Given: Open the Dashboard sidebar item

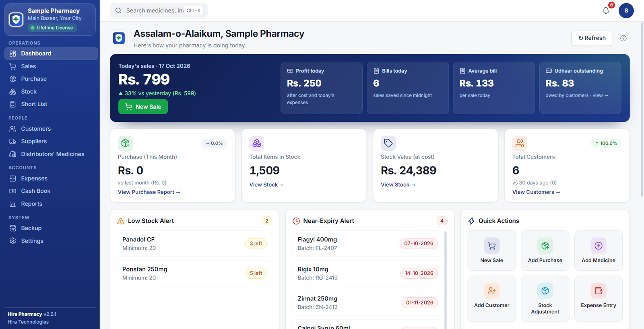Looking at the screenshot, I should [x=51, y=53].
